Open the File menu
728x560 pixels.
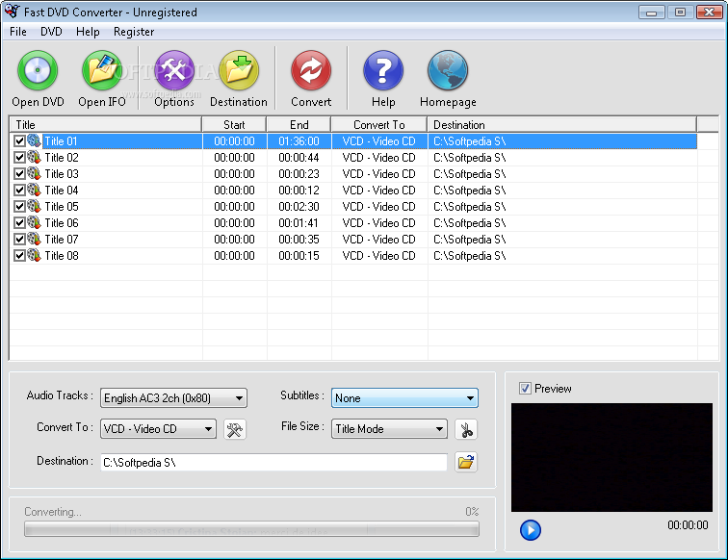(x=18, y=32)
